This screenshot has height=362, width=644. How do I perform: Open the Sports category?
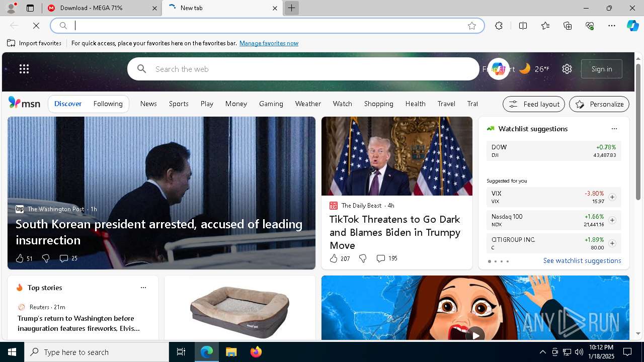(179, 104)
